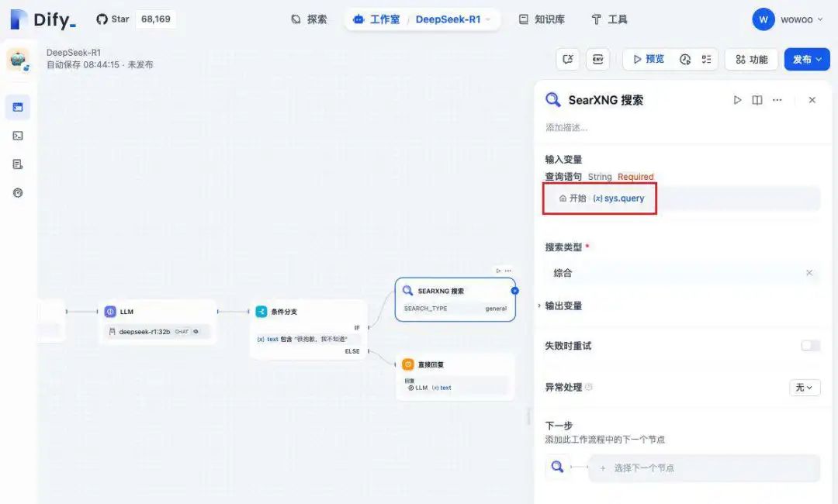Open conversation variables toolbar icon

(567, 59)
